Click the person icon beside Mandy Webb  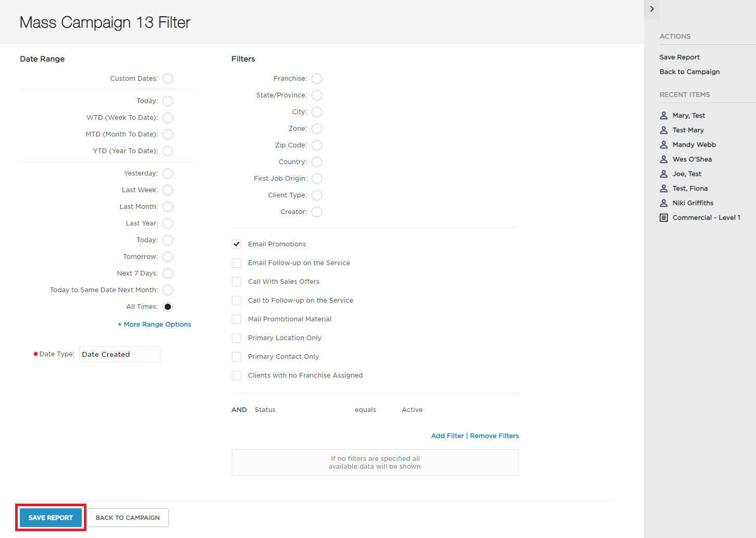coord(664,145)
